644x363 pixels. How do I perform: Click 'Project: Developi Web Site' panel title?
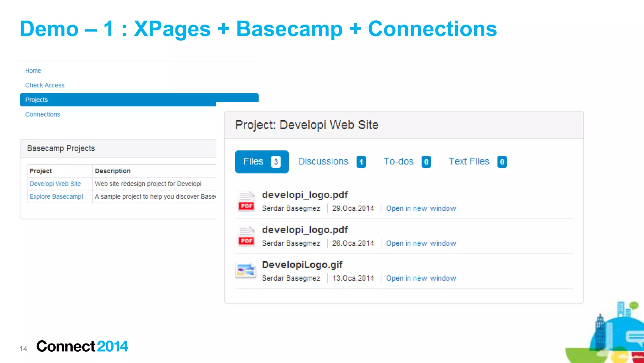pos(307,125)
